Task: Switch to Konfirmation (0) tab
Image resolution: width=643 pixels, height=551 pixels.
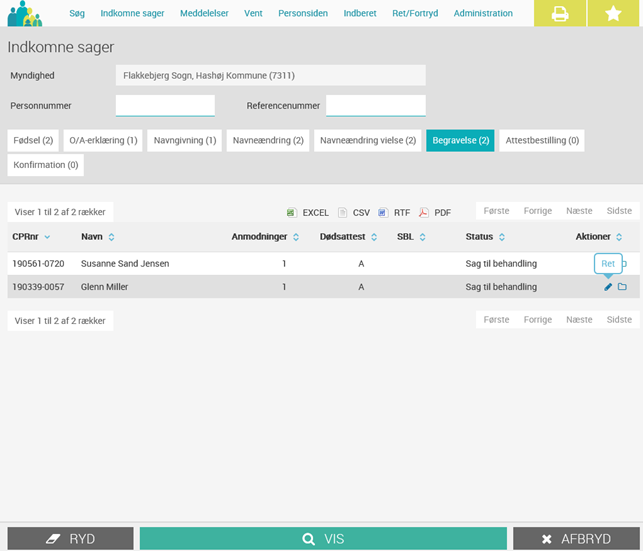Action: (46, 165)
